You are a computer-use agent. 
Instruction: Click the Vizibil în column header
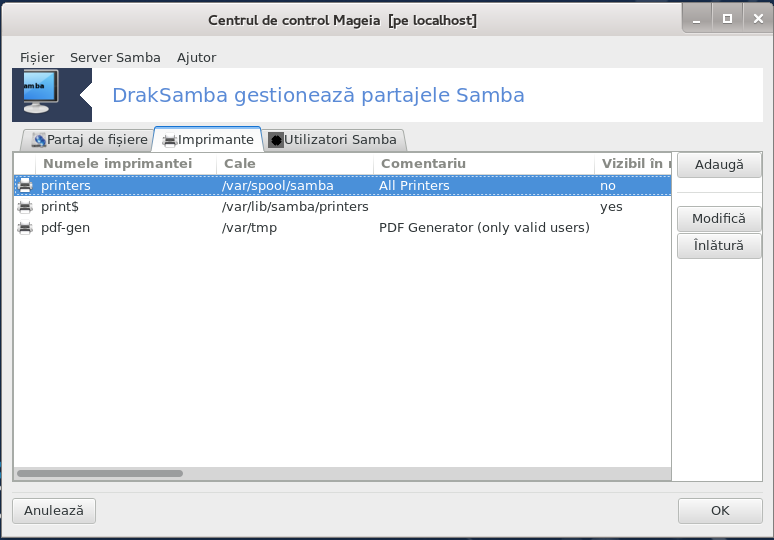pyautogui.click(x=633, y=164)
